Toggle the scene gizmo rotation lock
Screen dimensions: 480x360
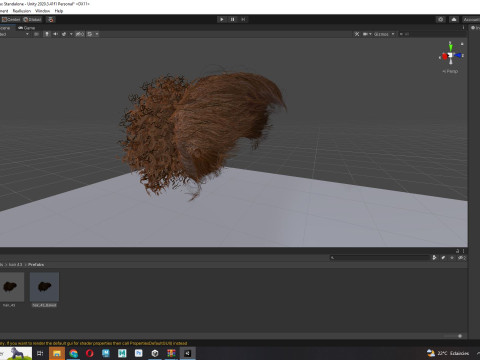click(462, 44)
